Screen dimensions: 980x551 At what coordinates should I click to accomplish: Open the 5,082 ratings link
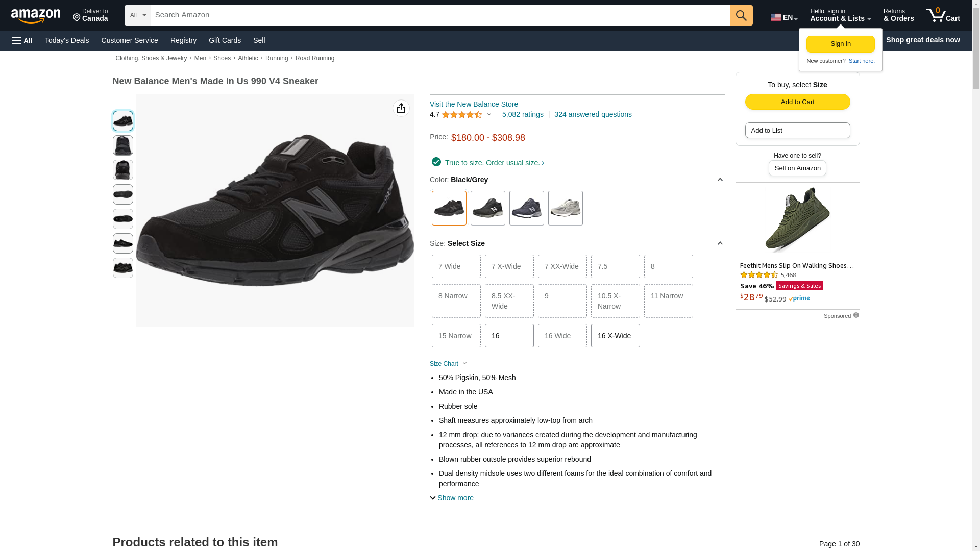click(522, 114)
